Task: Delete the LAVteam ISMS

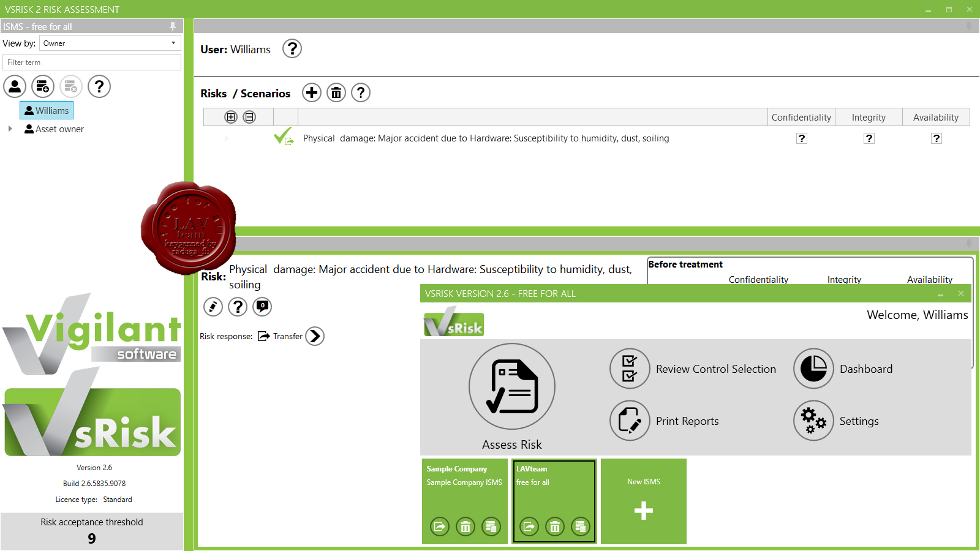Action: click(555, 526)
